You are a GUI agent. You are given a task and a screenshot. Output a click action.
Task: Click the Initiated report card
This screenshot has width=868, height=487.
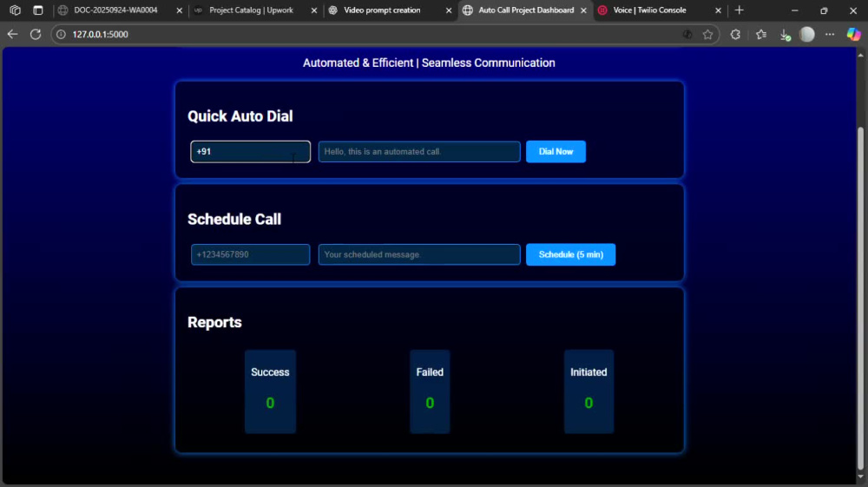tap(589, 392)
